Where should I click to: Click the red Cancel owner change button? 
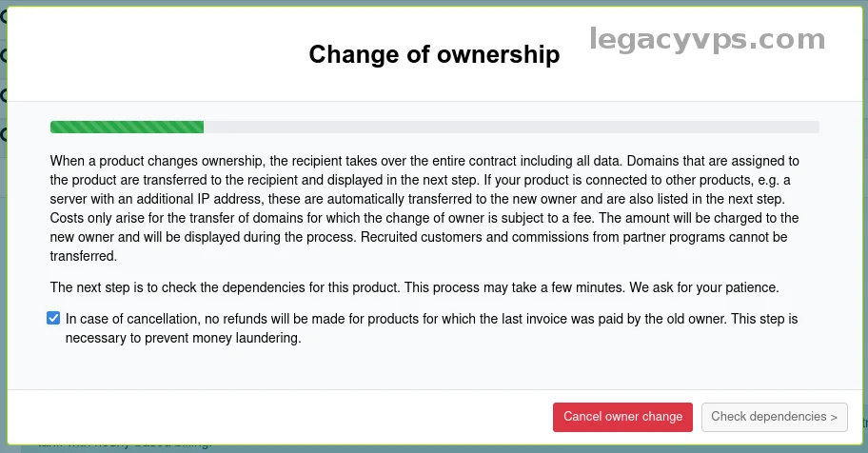click(622, 417)
